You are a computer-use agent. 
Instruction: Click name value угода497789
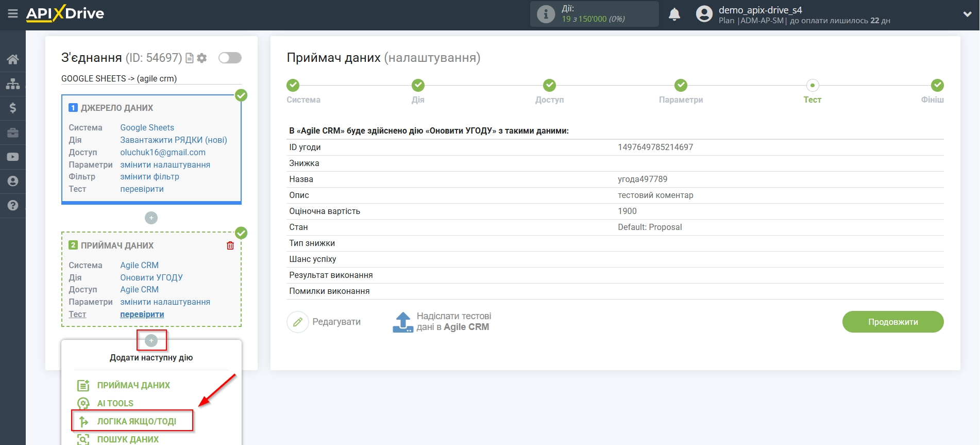[x=643, y=179]
